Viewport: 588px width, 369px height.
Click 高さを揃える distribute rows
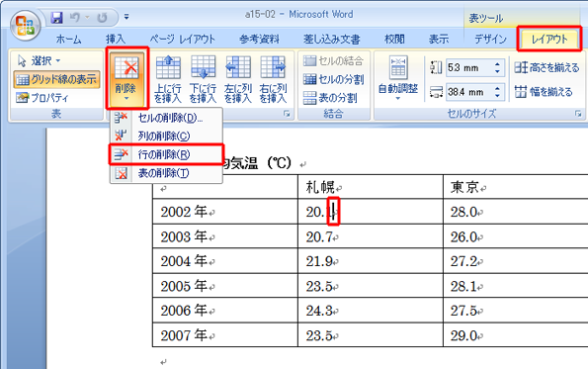[x=546, y=68]
